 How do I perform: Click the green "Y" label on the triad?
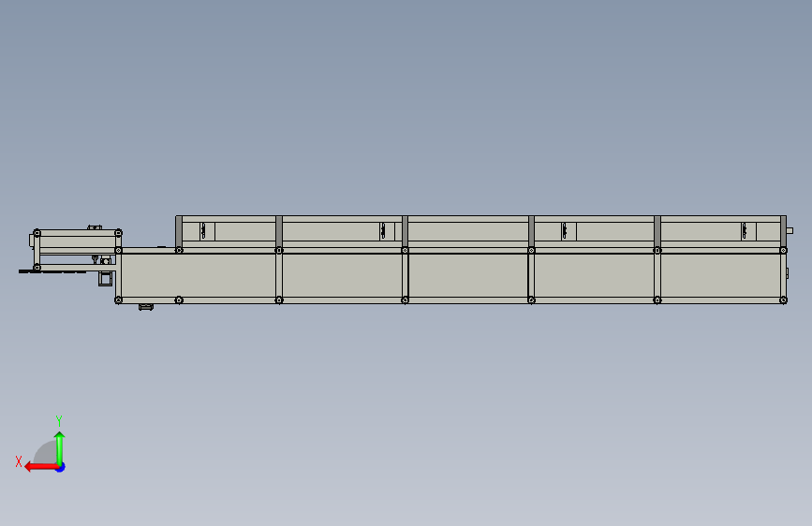(59, 420)
